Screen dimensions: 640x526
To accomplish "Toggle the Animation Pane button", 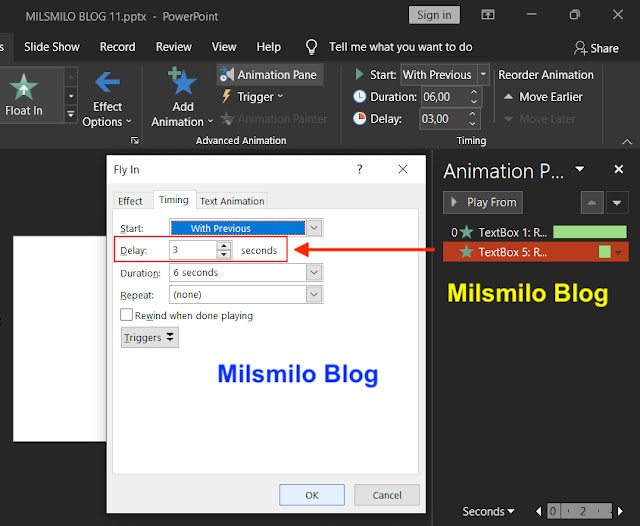I will coord(270,75).
